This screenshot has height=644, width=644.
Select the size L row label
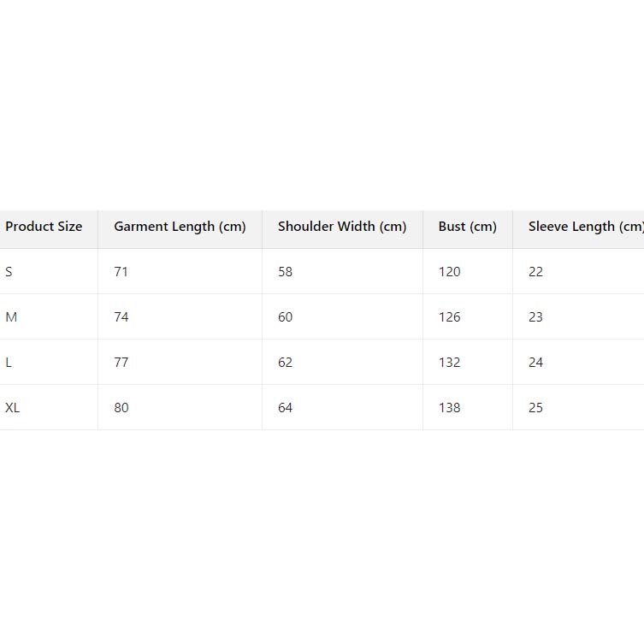click(9, 363)
